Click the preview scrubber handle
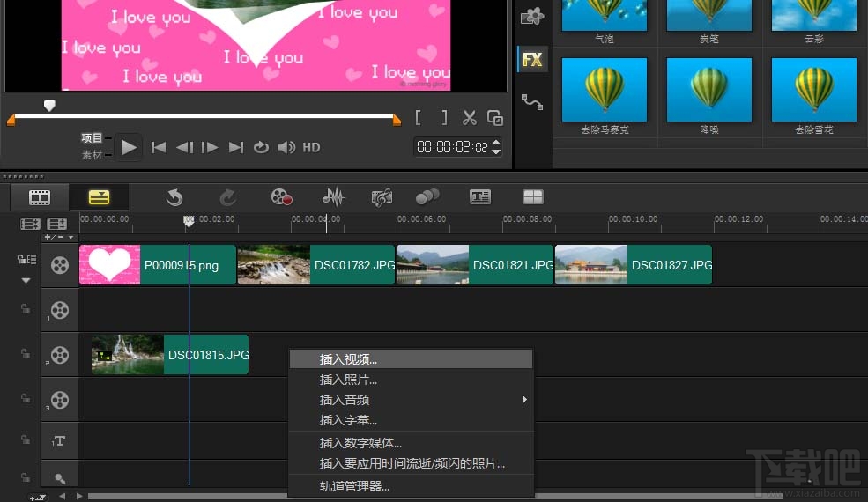The image size is (868, 502). point(49,106)
